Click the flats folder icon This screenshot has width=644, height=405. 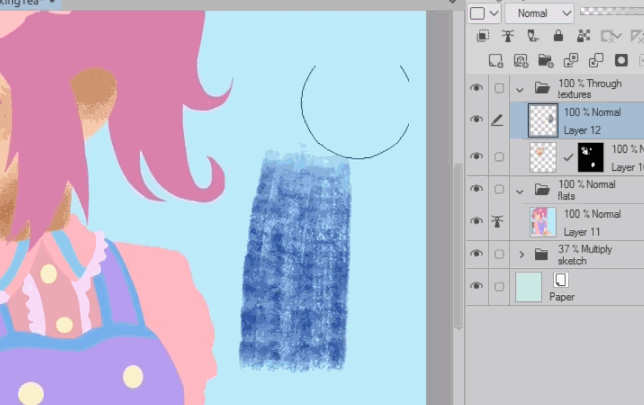coord(542,189)
